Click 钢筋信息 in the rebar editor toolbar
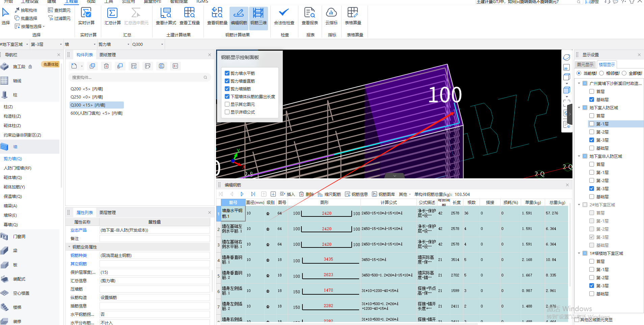The height and width of the screenshot is (325, 644). (356, 194)
